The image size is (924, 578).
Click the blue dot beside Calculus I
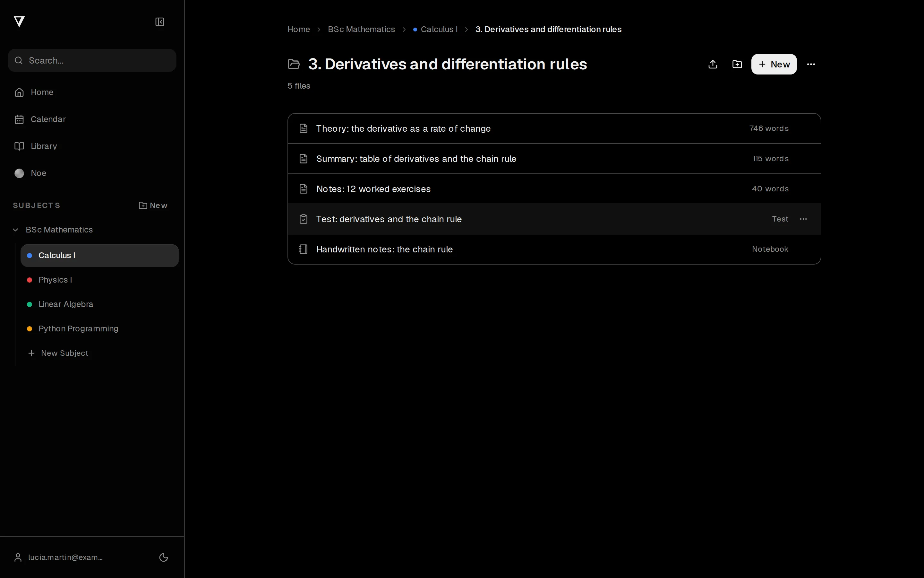click(x=30, y=255)
